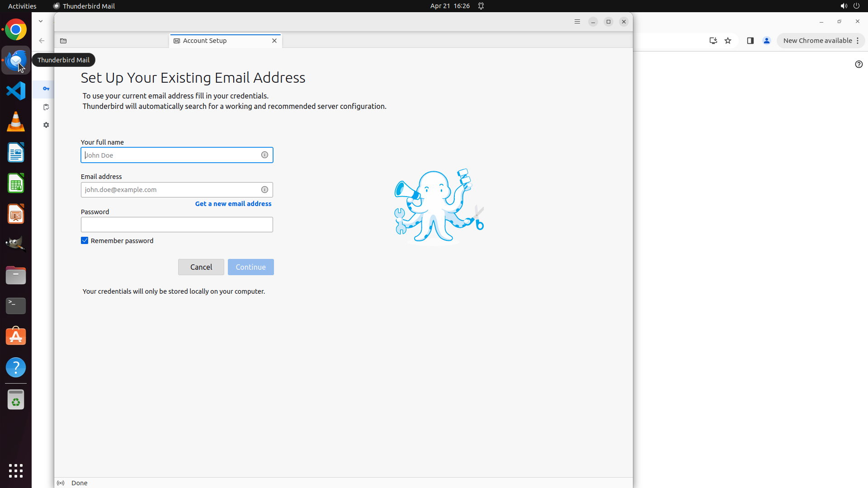The width and height of the screenshot is (868, 488).
Task: Open the system power menu
Action: tap(856, 6)
